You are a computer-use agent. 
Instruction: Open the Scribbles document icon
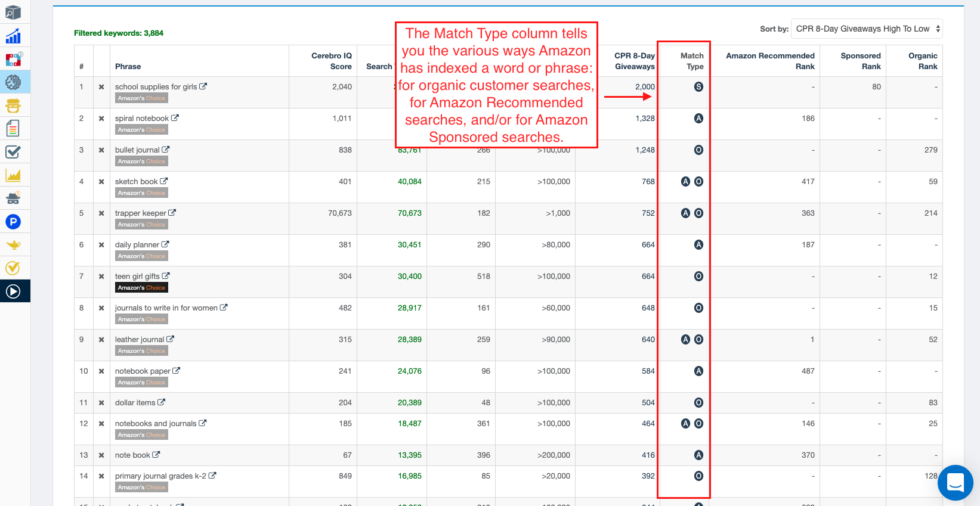(x=13, y=128)
